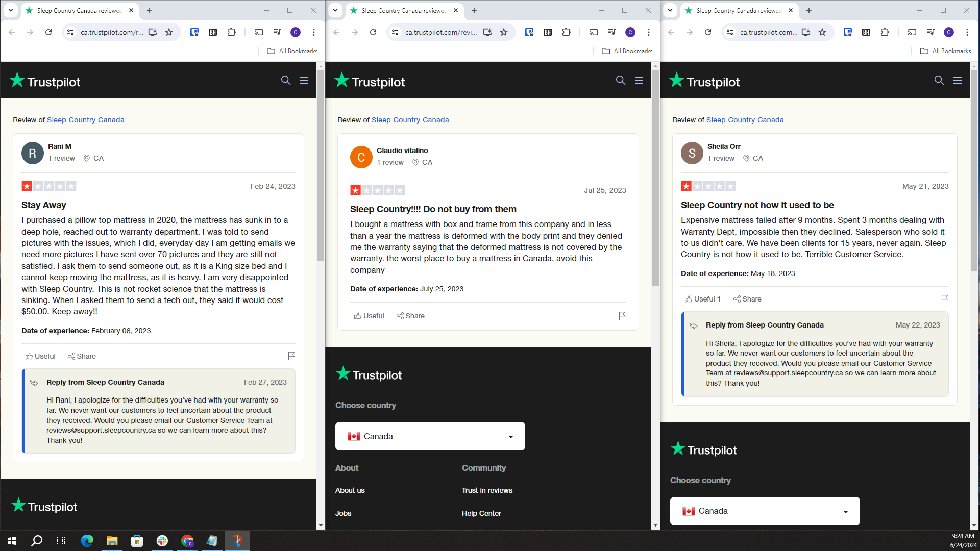
Task: Open Sleep Country Canada link in right window
Action: coord(745,120)
